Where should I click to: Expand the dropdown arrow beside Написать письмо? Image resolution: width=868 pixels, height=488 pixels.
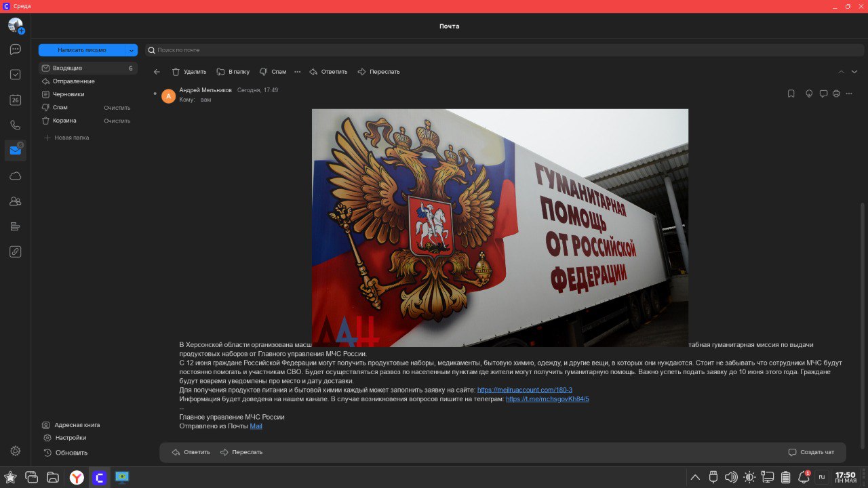132,50
